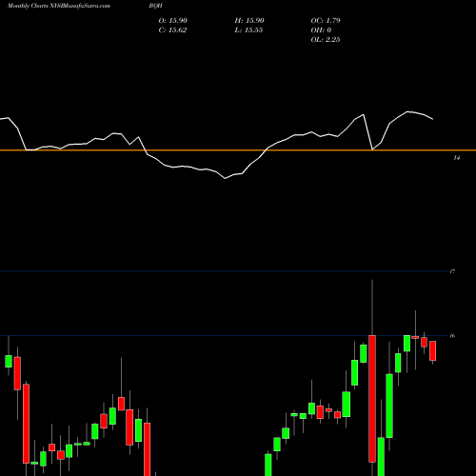Image resolution: width=476 pixels, height=476 pixels.
Task: Select the low value 'L: 15.55'
Action: pos(248,30)
